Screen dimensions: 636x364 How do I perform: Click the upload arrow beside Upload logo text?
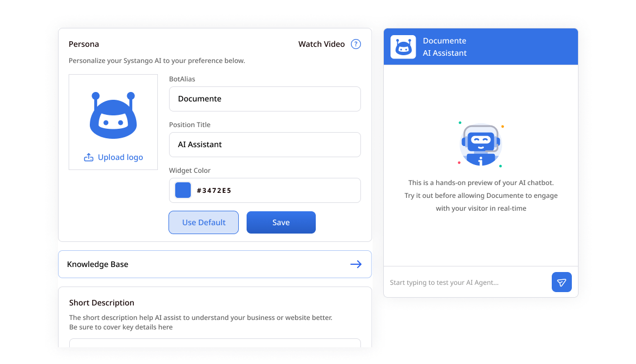coord(88,157)
